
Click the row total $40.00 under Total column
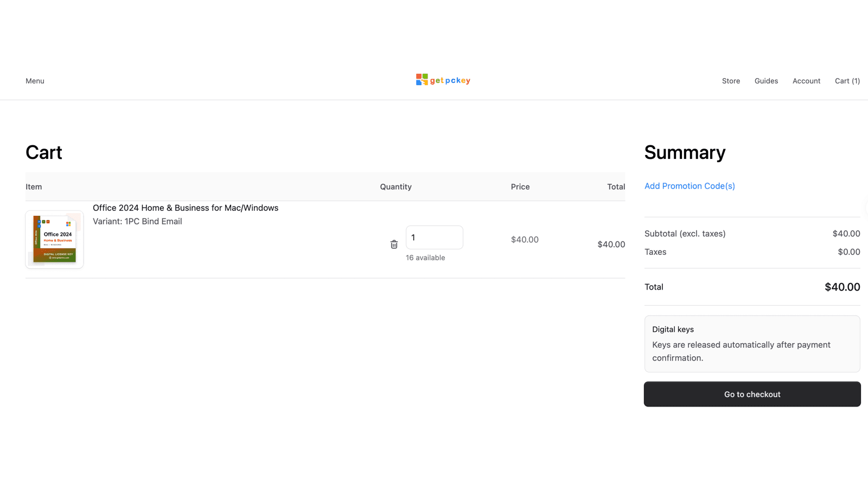pos(611,245)
